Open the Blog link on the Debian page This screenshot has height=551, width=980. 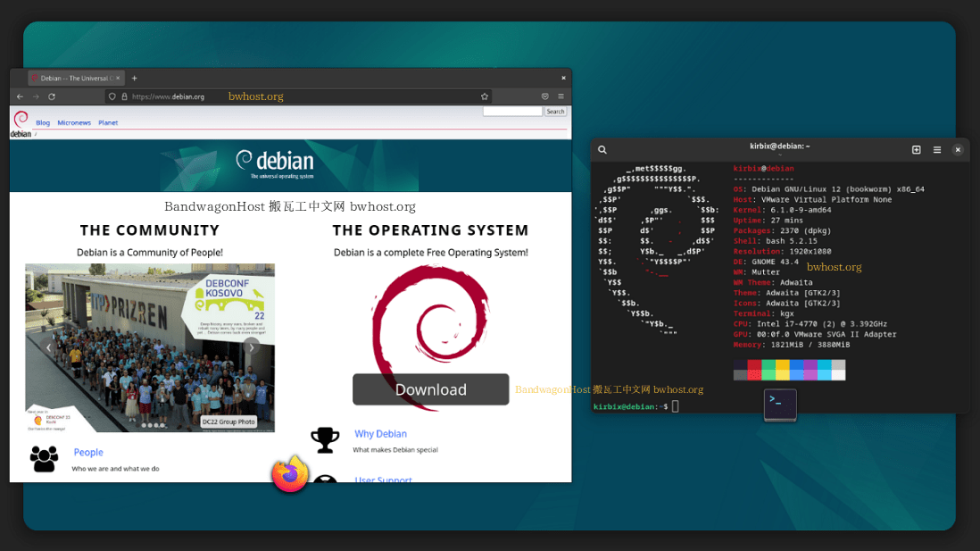click(x=43, y=122)
